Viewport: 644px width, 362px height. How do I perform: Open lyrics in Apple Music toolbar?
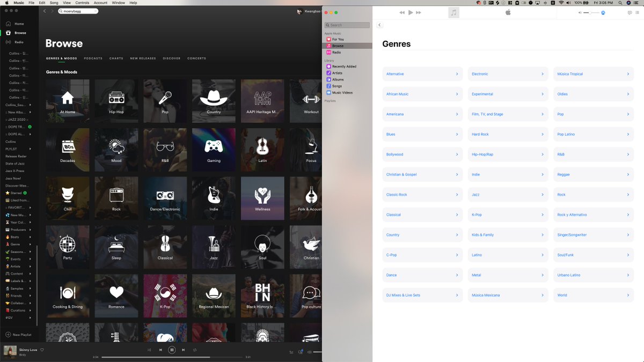pyautogui.click(x=630, y=12)
